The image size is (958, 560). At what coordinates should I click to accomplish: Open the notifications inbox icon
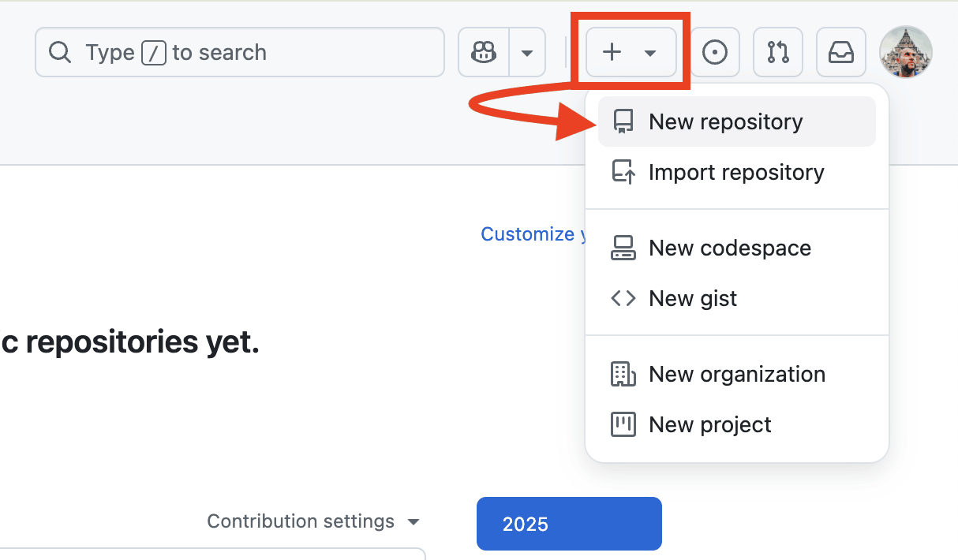[x=840, y=52]
